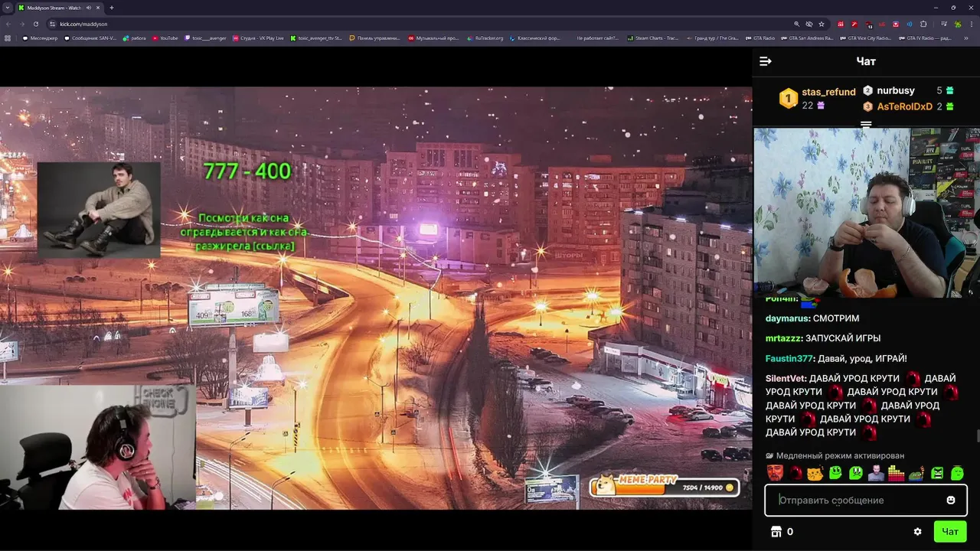Open the Kick shop icon
This screenshot has height=551, width=980.
point(776,532)
